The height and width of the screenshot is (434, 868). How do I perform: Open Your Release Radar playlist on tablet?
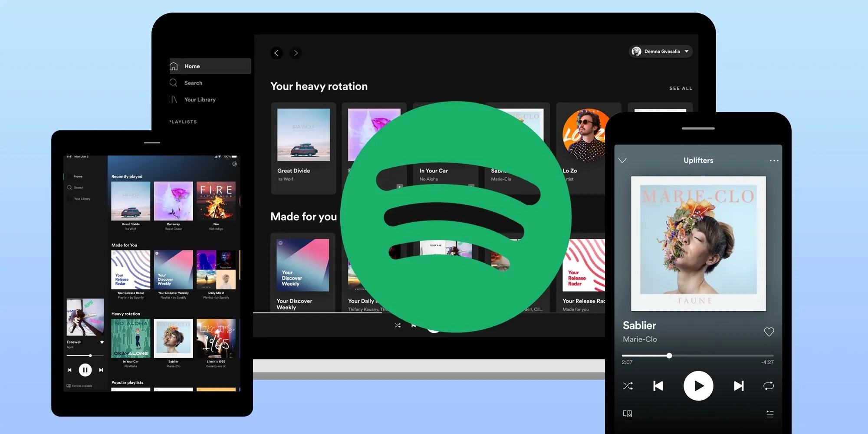(x=131, y=270)
